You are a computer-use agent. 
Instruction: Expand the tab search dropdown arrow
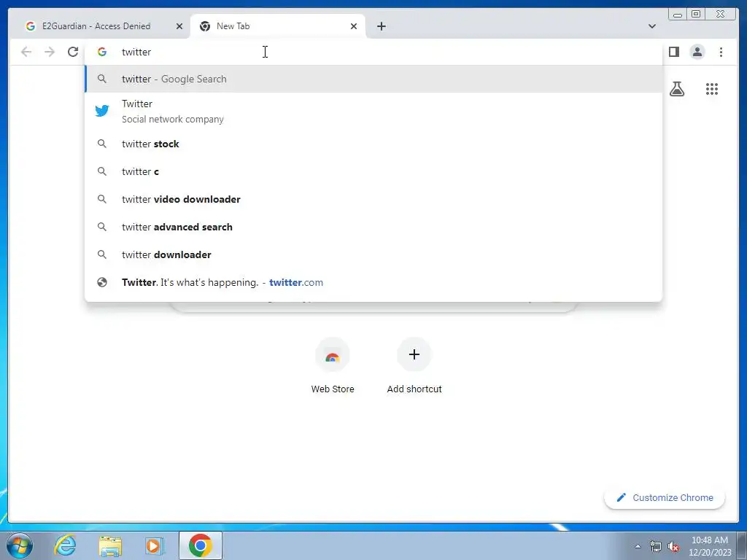(651, 26)
